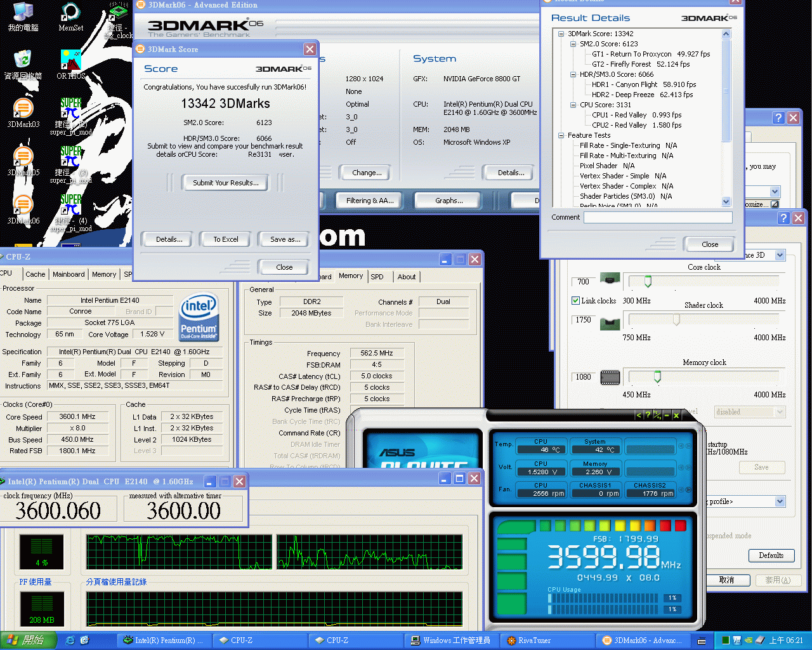Open super_pi_mod shortcut (2)
The image size is (812, 650).
click(70, 117)
